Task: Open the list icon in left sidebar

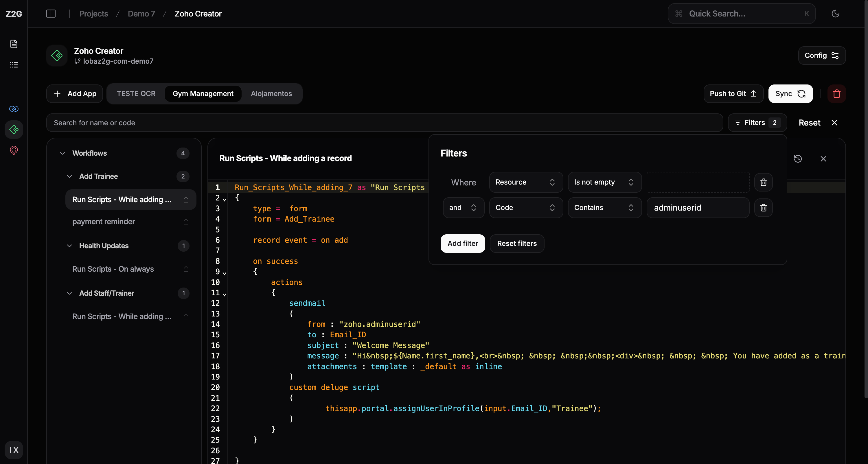Action: click(x=14, y=65)
